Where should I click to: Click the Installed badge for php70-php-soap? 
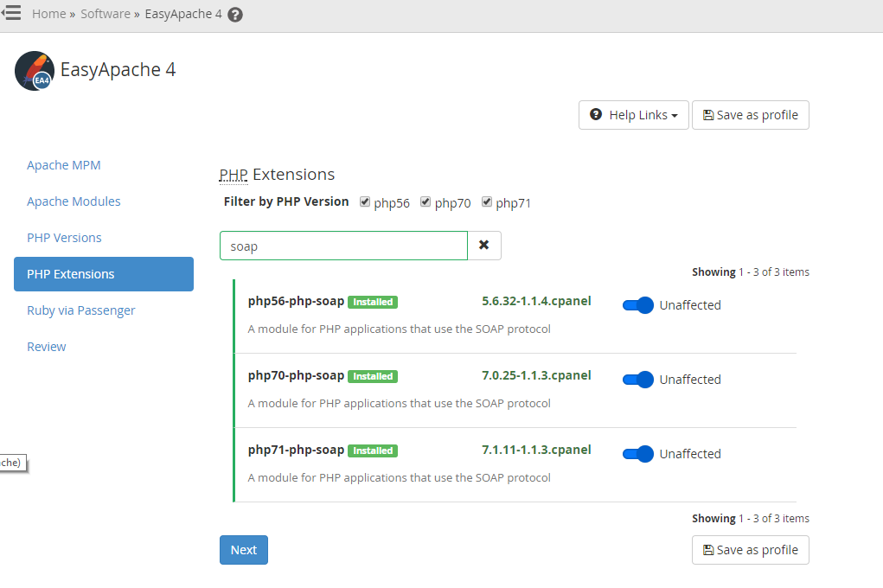[x=373, y=376]
